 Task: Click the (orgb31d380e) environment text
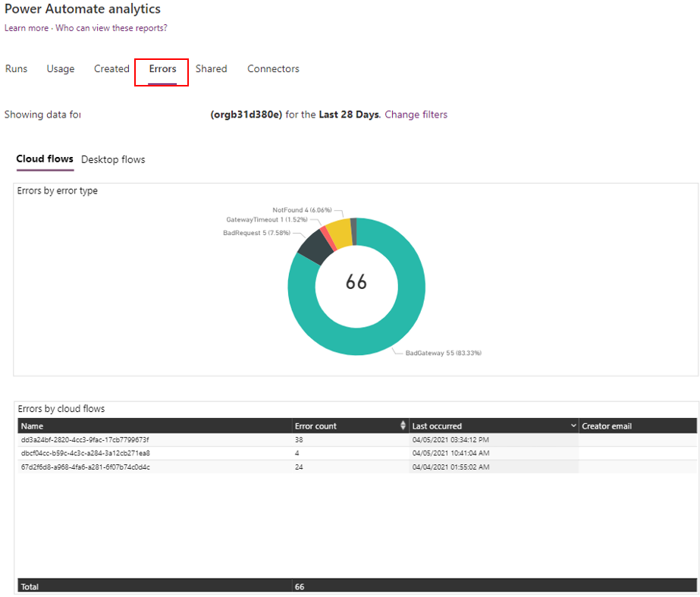[246, 115]
